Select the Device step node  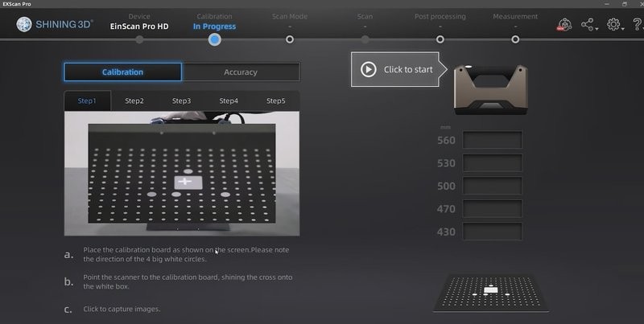coord(139,39)
